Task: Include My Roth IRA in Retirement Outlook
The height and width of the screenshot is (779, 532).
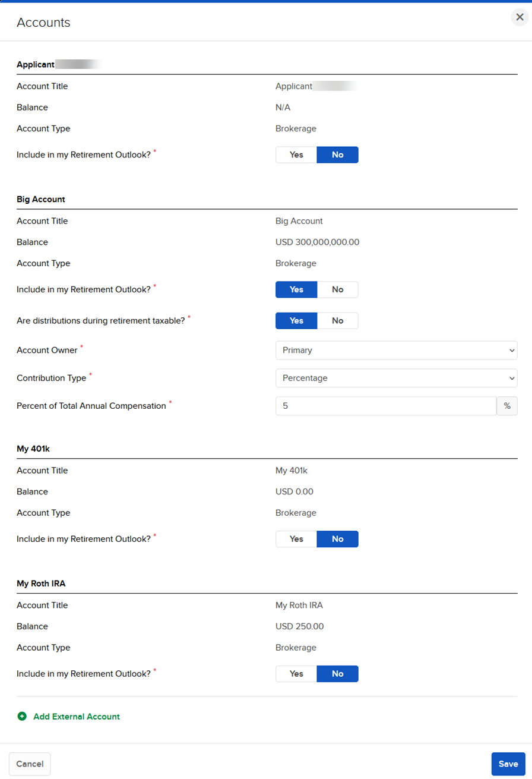Action: (x=296, y=674)
